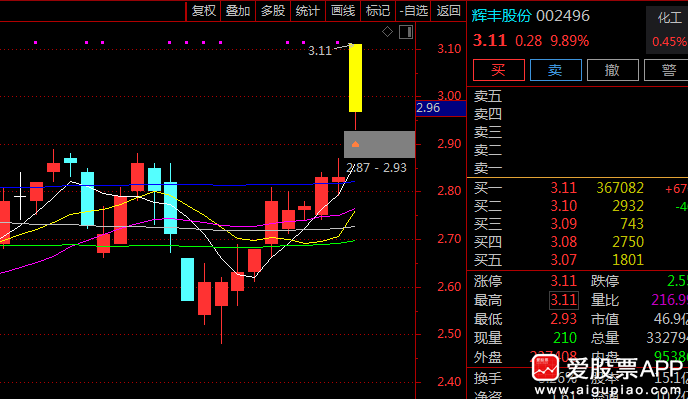Image resolution: width=688 pixels, height=399 pixels.
Task: Click 返回 to go back
Action: click(448, 11)
